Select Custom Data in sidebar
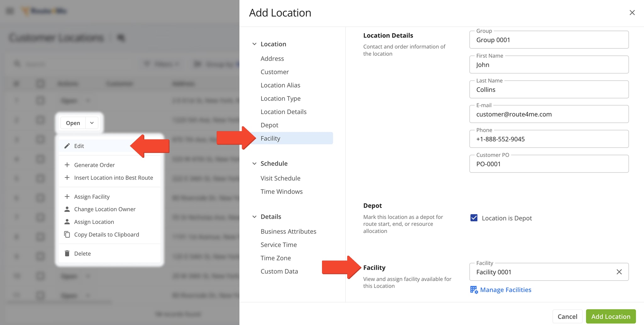The width and height of the screenshot is (644, 325). tap(279, 271)
